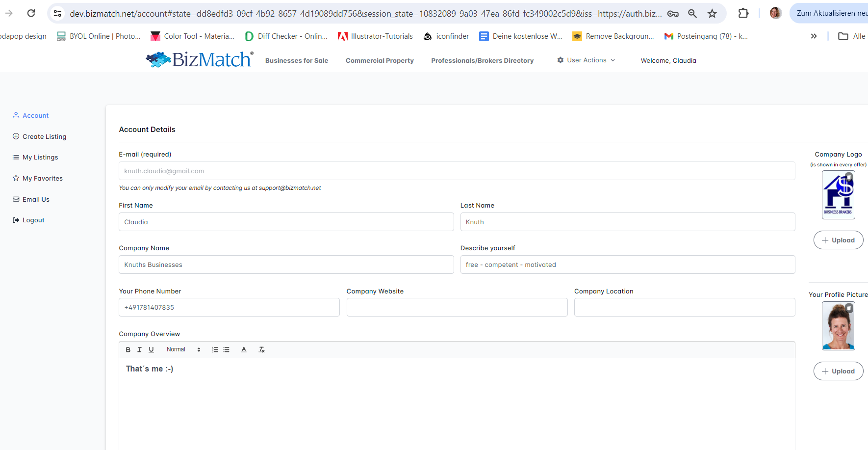The width and height of the screenshot is (868, 450).
Task: Click the Company Website input field
Action: click(457, 307)
